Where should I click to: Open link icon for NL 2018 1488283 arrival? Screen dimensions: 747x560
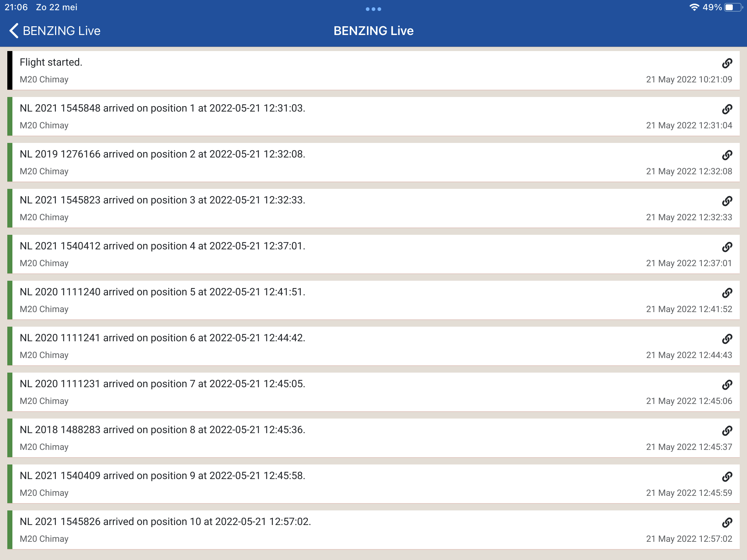pyautogui.click(x=727, y=431)
